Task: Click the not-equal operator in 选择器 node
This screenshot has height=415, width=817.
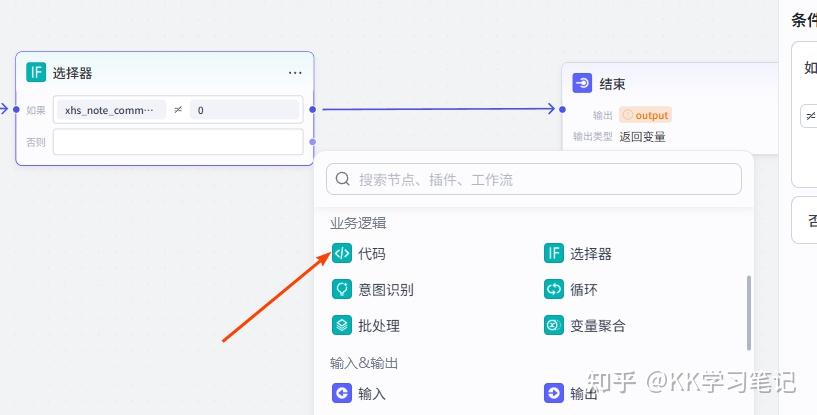Action: point(178,110)
